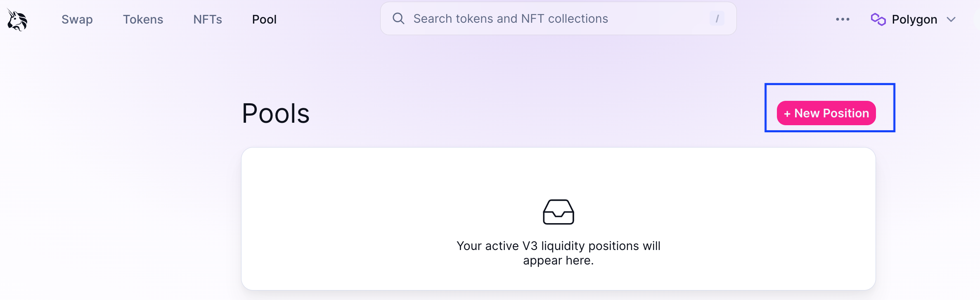Viewport: 980px width, 300px height.
Task: Click the Uniswap unicorn logo
Action: pos(17,19)
